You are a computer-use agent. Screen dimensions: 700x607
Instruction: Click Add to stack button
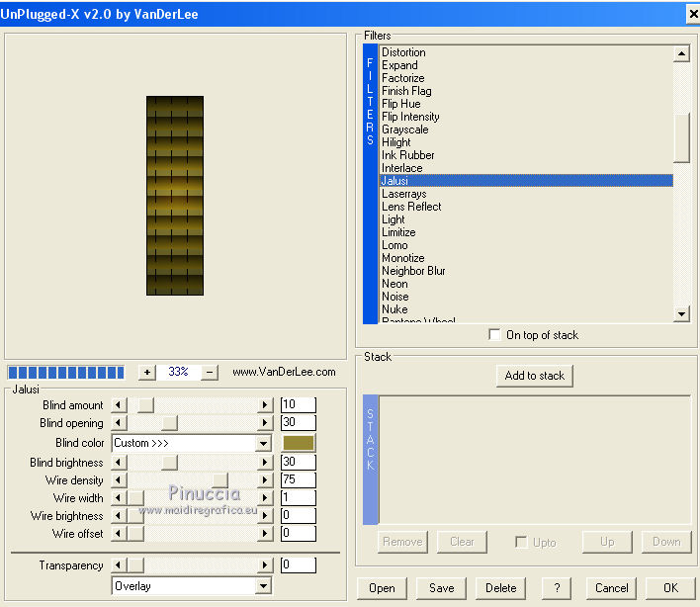tap(534, 376)
